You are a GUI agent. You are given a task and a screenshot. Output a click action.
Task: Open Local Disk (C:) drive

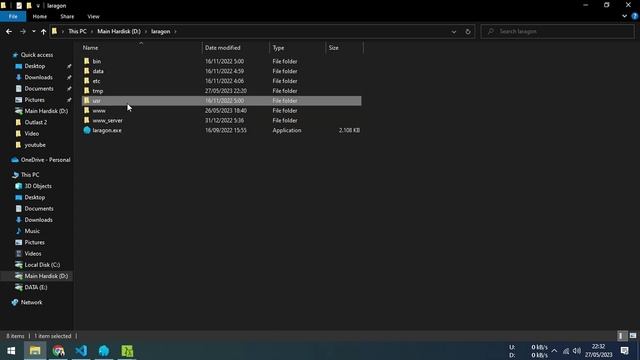pos(42,264)
